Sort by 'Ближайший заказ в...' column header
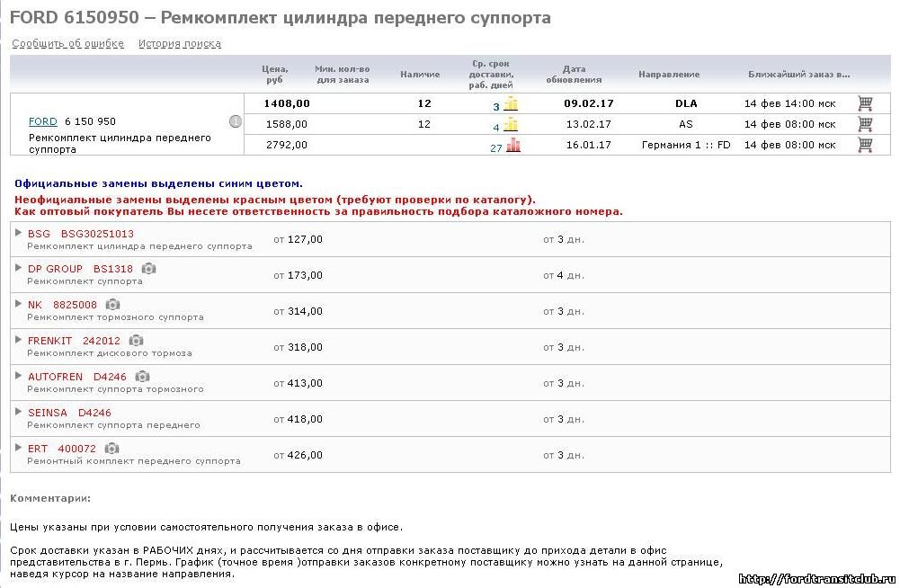This screenshot has height=588, width=900. [x=799, y=74]
